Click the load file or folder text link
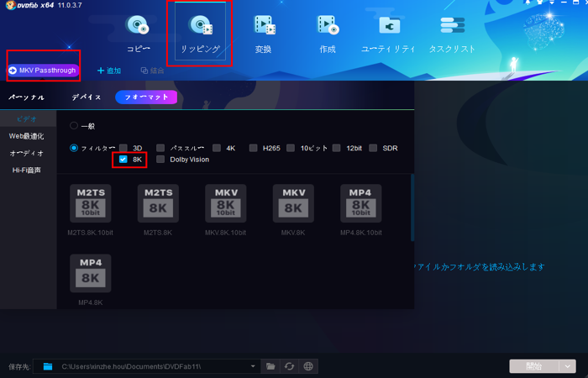This screenshot has height=378, width=588. (x=478, y=267)
